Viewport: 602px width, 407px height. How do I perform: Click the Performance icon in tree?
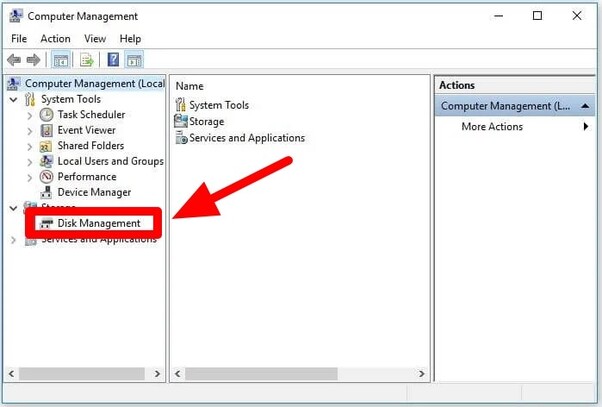46,177
